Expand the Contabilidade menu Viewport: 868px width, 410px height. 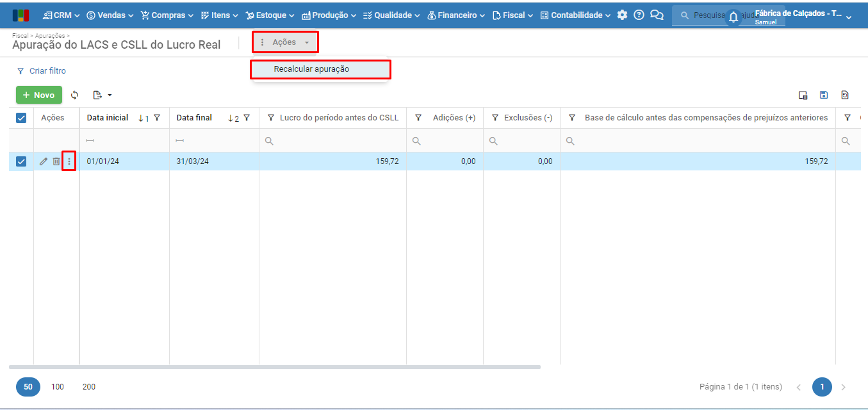(575, 15)
